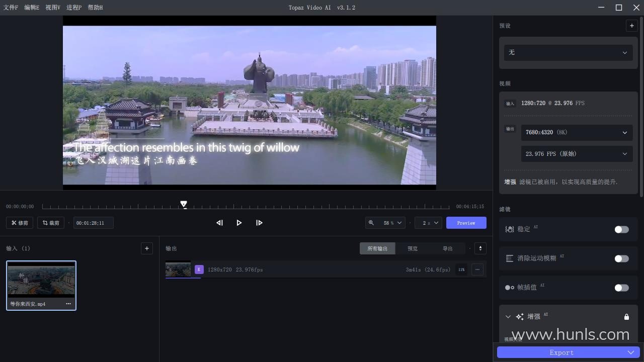Open options menu for output item
Viewport: 644px width, 362px height.
click(477, 269)
